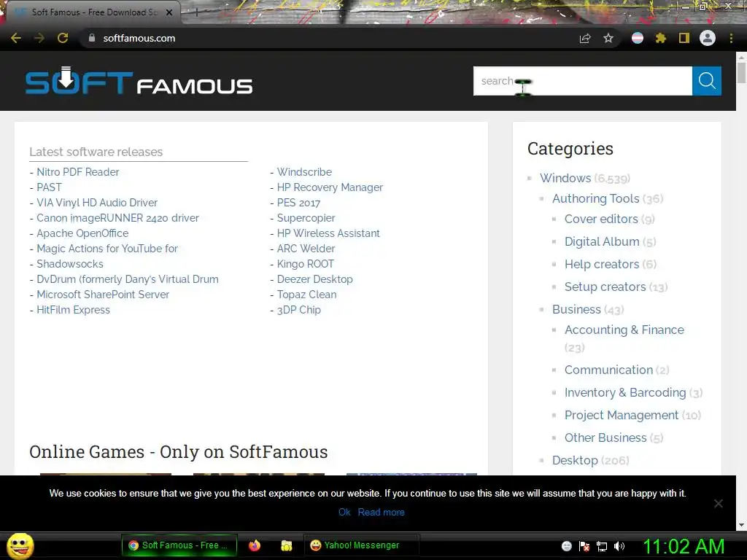
Task: Click the address bar URL softfamous.com
Action: pyautogui.click(x=139, y=38)
